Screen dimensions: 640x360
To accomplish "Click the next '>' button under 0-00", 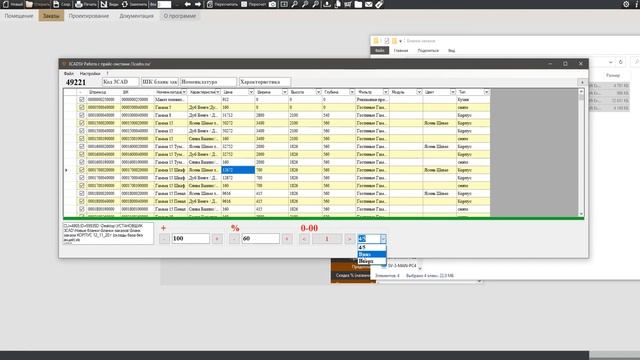I will point(349,239).
